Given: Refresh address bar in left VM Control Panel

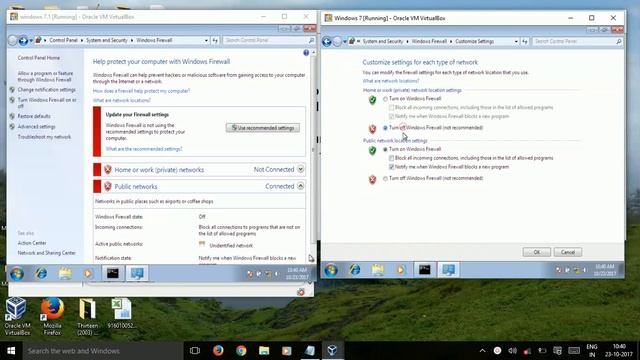Looking at the screenshot, I should [215, 40].
